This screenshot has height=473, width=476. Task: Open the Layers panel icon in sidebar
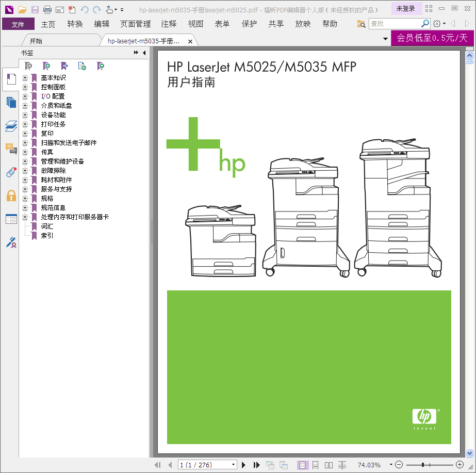[11, 126]
